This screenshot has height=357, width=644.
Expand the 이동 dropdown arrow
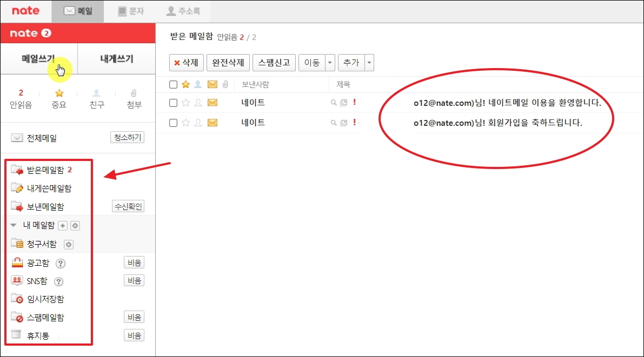click(330, 63)
